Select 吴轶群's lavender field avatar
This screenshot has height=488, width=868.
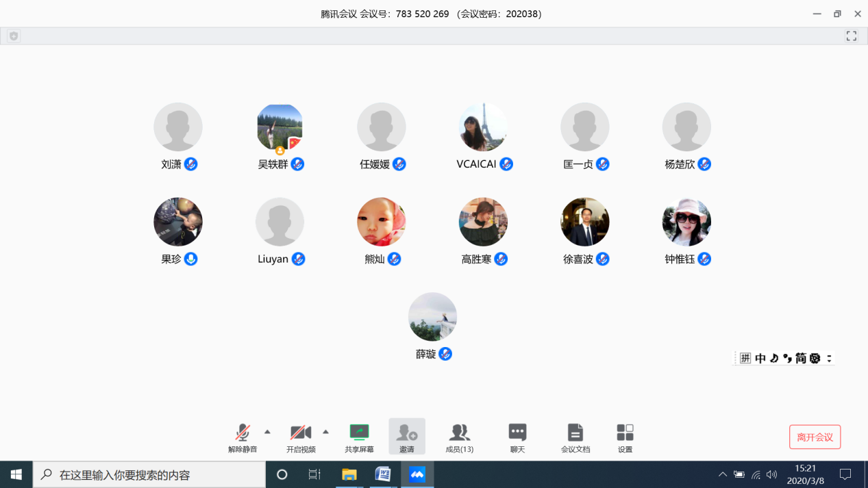280,127
